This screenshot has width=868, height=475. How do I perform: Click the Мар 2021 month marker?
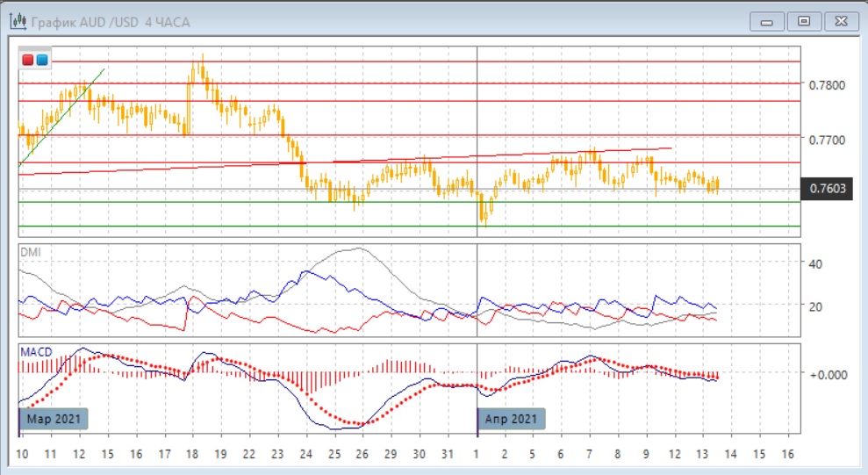54,419
